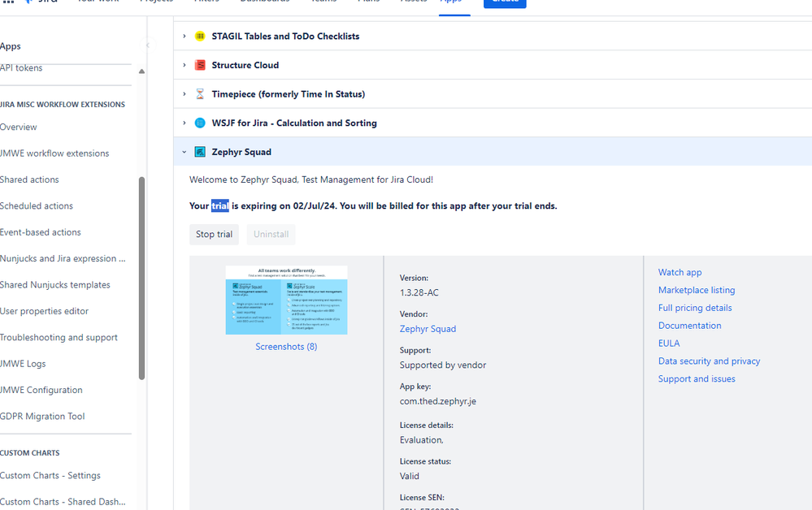Viewport: 812px width, 510px height.
Task: Collapse the Zephyr Squad section
Action: (x=185, y=151)
